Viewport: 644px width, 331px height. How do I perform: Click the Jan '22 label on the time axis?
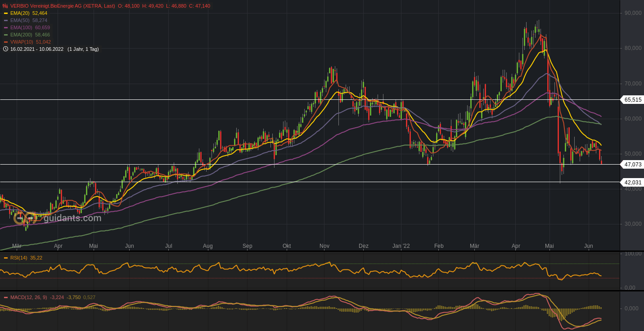coord(401,246)
